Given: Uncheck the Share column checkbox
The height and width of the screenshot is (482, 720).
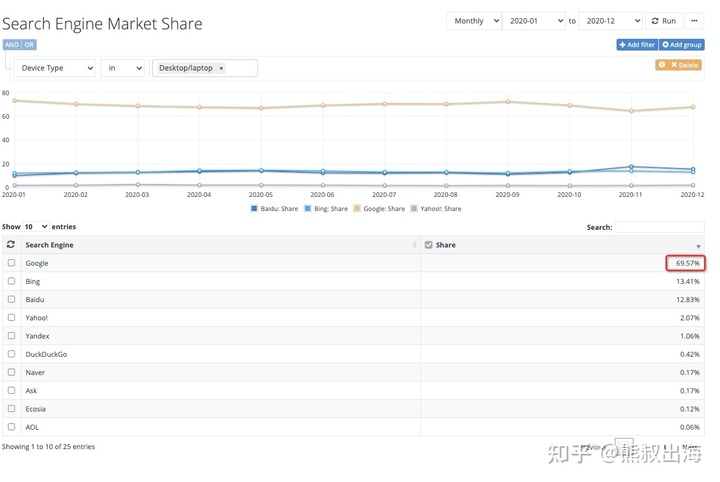Looking at the screenshot, I should click(428, 245).
